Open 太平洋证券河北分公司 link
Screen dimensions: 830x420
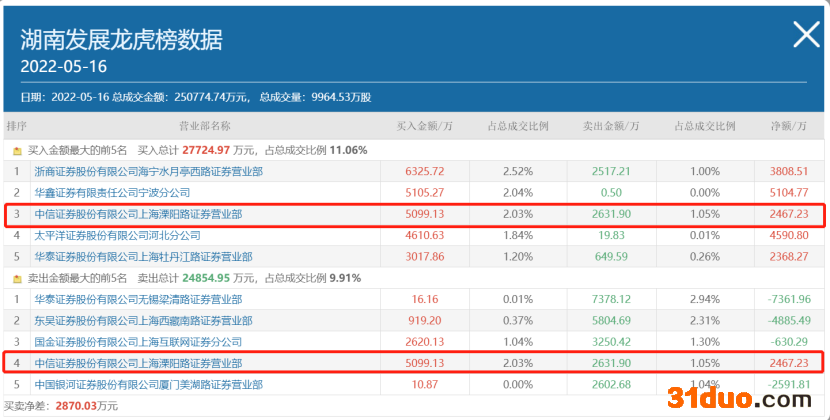tap(117, 235)
